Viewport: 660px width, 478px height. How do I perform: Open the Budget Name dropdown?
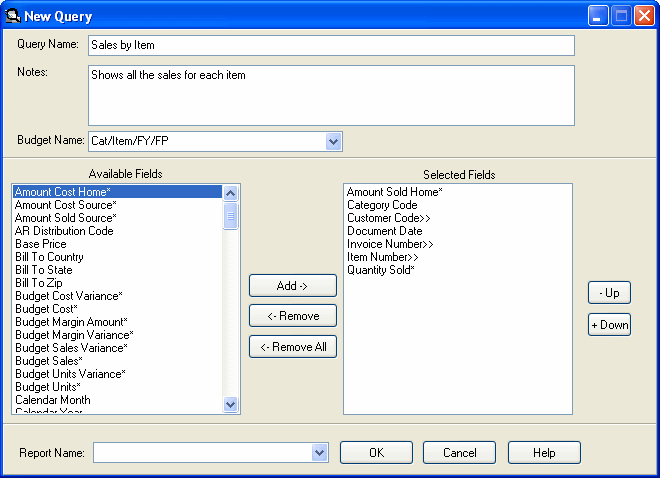click(x=333, y=141)
